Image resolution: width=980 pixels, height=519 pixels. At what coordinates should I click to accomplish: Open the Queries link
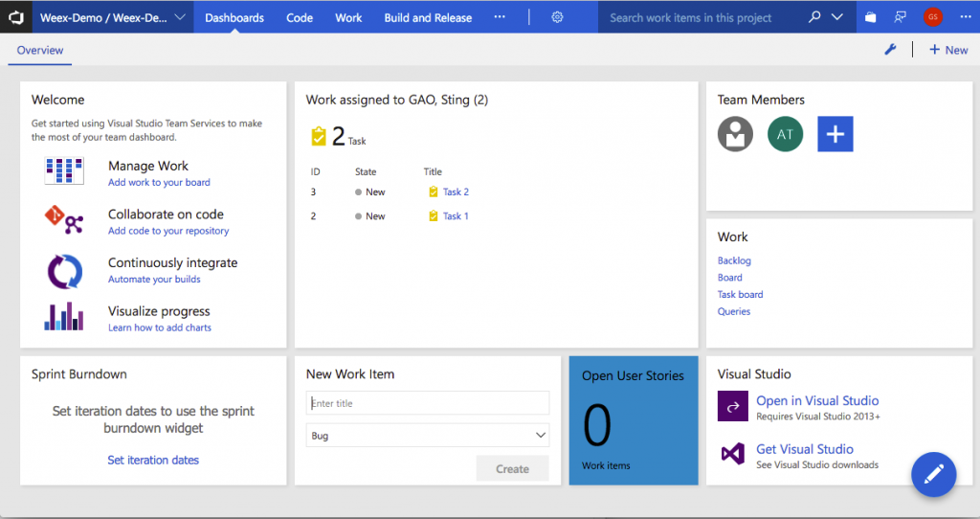pos(734,311)
